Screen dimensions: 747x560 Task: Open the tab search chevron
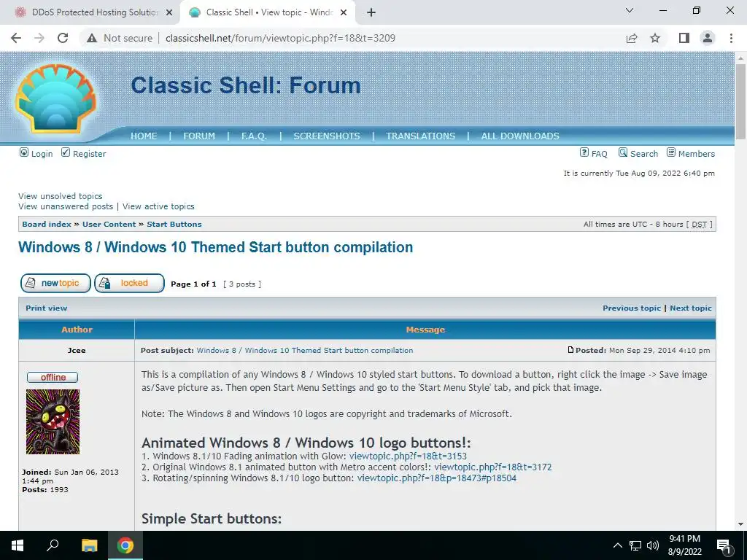[x=630, y=10]
